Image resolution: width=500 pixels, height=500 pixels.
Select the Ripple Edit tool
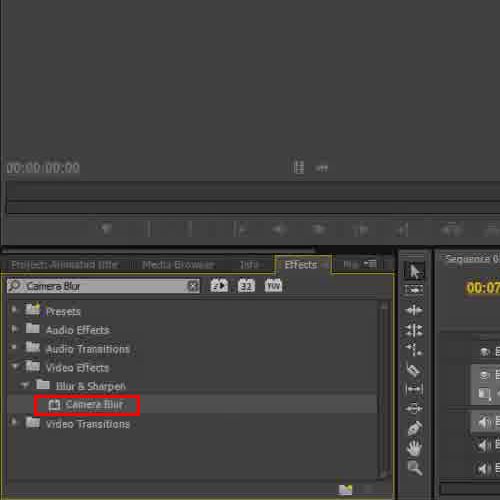pyautogui.click(x=414, y=310)
